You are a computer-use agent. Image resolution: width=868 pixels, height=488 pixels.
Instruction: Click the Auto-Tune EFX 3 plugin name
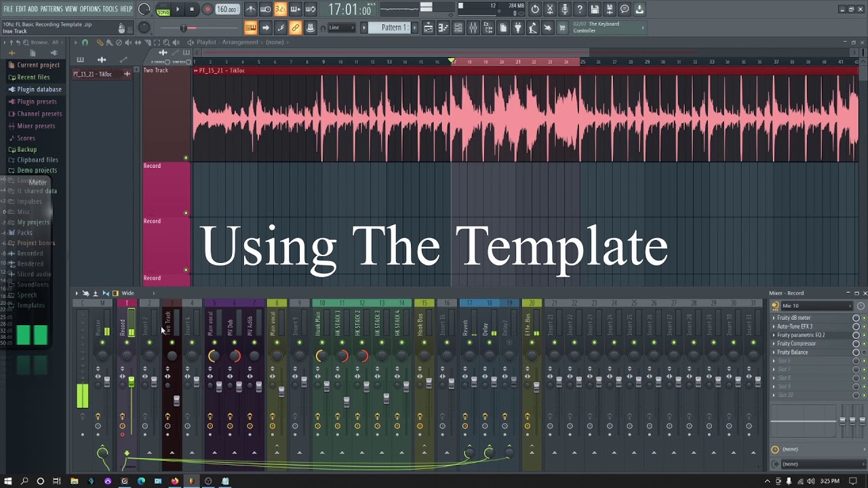point(795,327)
